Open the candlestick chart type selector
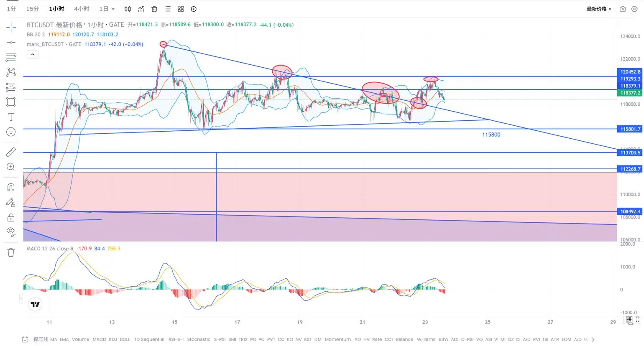Image resolution: width=644 pixels, height=346 pixels. point(128,9)
